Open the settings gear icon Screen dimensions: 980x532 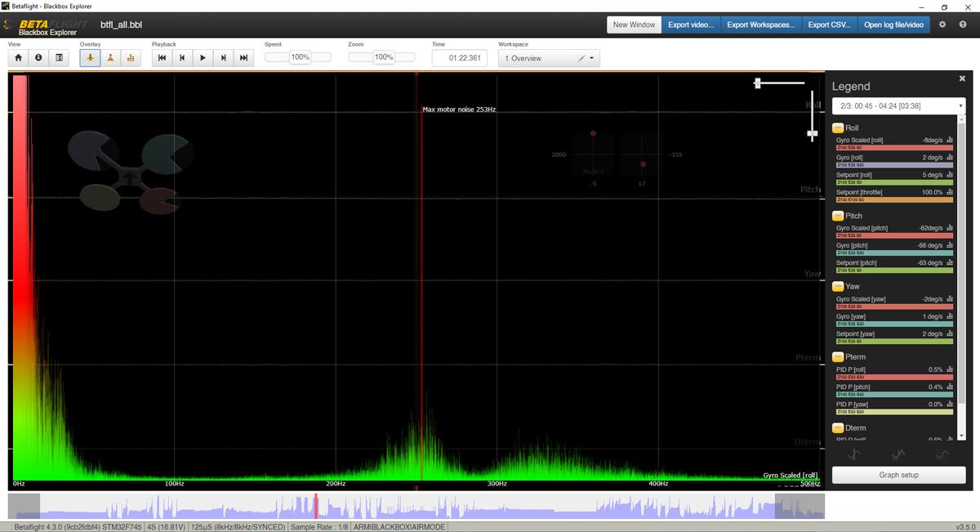(942, 25)
